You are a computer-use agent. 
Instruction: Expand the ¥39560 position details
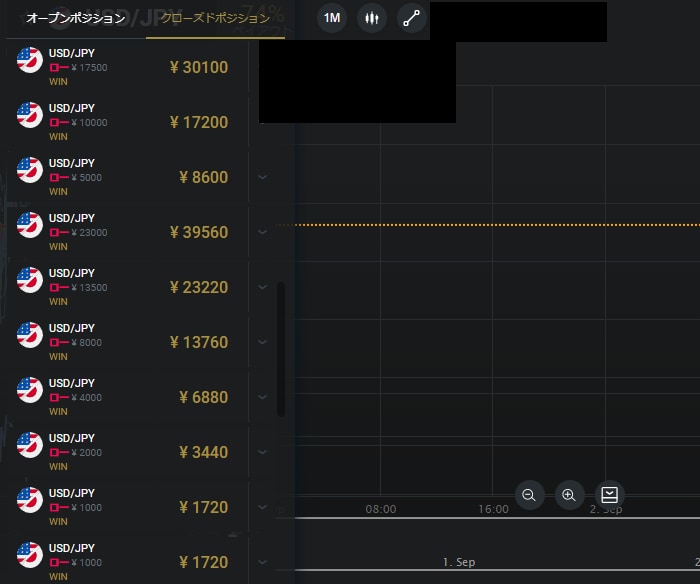[x=262, y=232]
